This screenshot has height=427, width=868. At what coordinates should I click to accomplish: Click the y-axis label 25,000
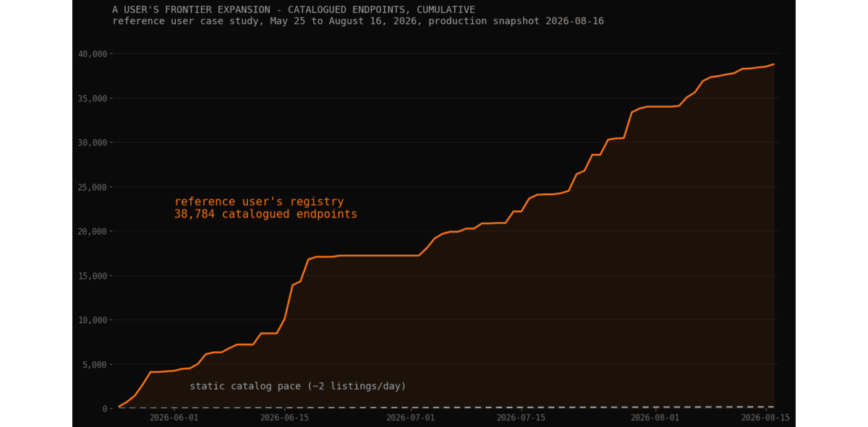point(93,187)
